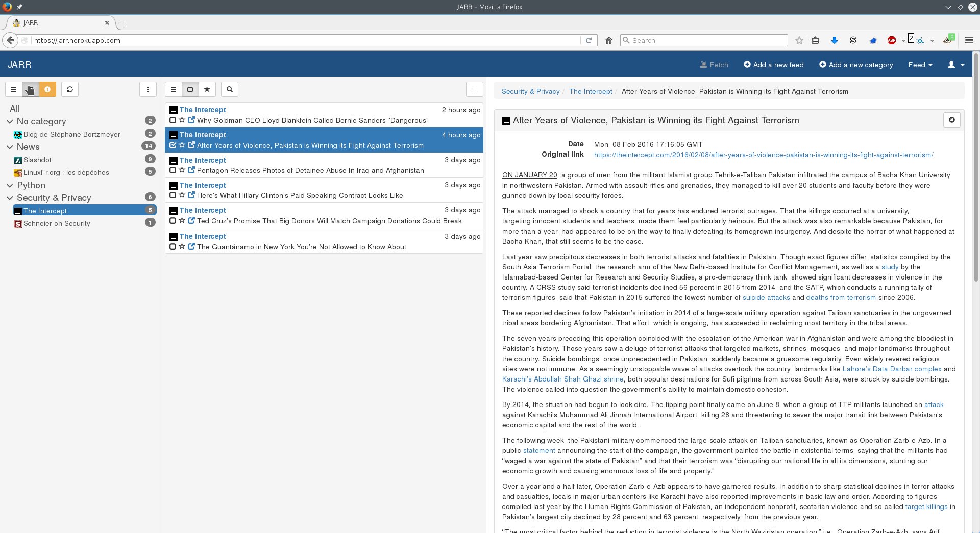Click Add a new feed
980x533 pixels.
[x=774, y=65]
